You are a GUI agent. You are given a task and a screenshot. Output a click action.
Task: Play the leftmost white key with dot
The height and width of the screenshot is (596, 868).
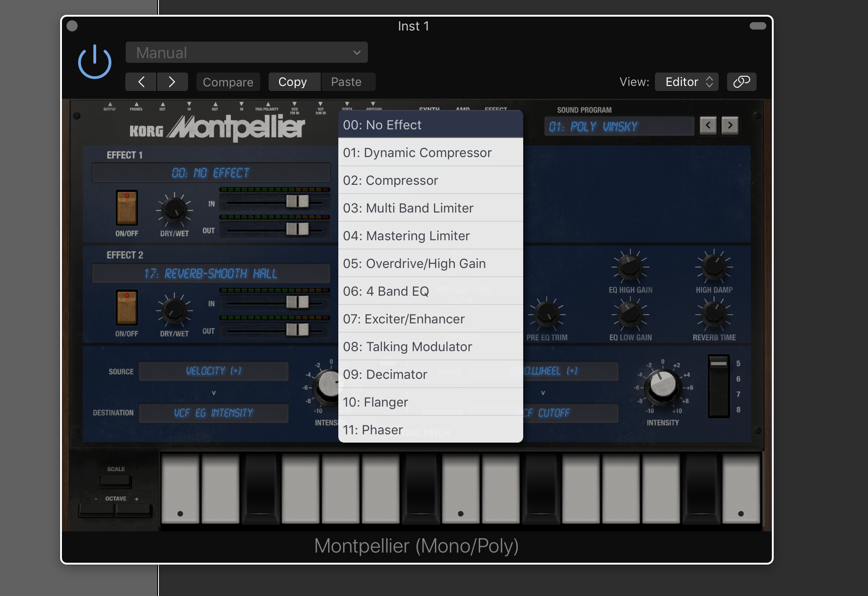180,488
